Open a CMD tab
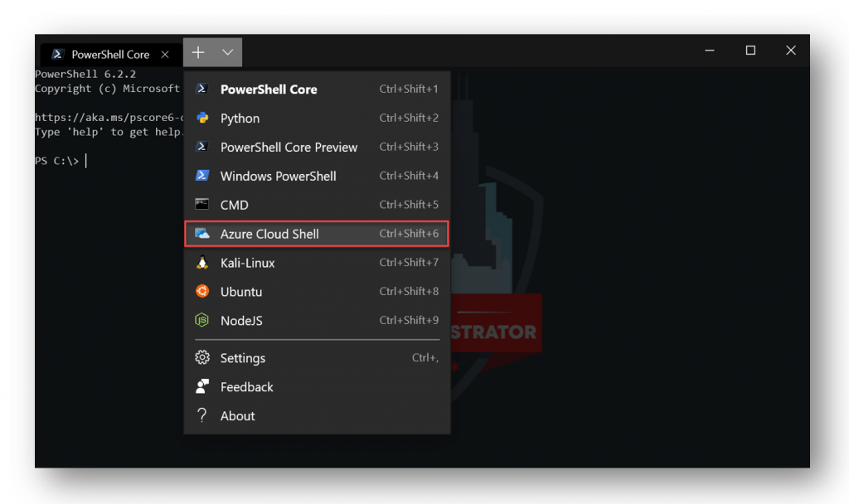This screenshot has width=849, height=504. (x=317, y=204)
